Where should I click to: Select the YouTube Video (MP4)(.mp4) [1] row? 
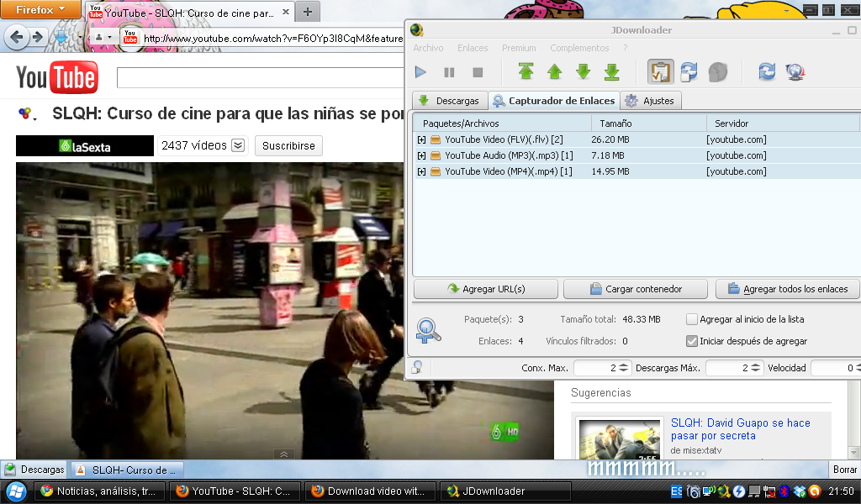[x=637, y=171]
